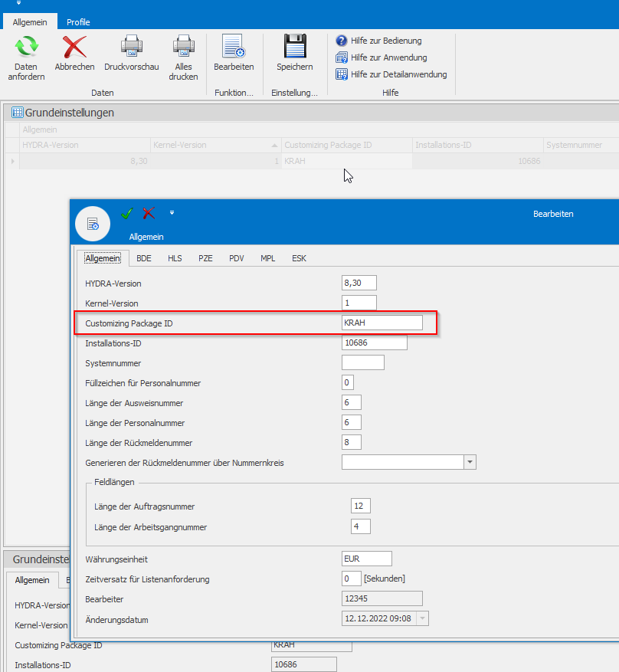This screenshot has width=619, height=672.
Task: Click the Grundeinstellungen table icon
Action: click(17, 113)
